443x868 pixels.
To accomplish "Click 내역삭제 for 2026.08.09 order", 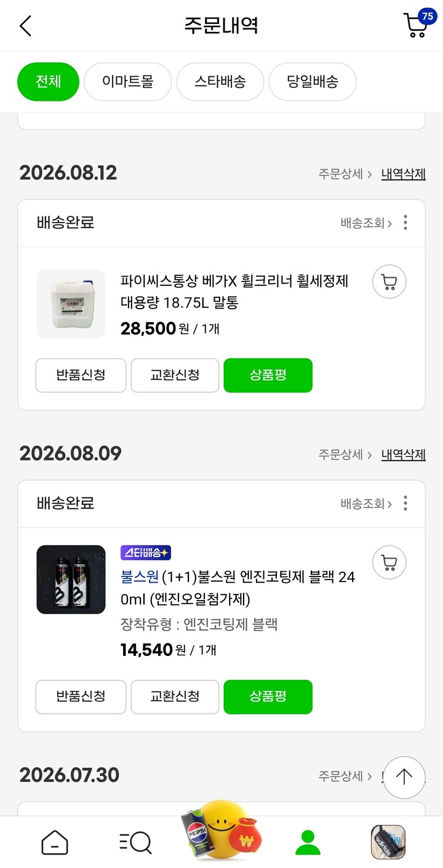I will (404, 455).
